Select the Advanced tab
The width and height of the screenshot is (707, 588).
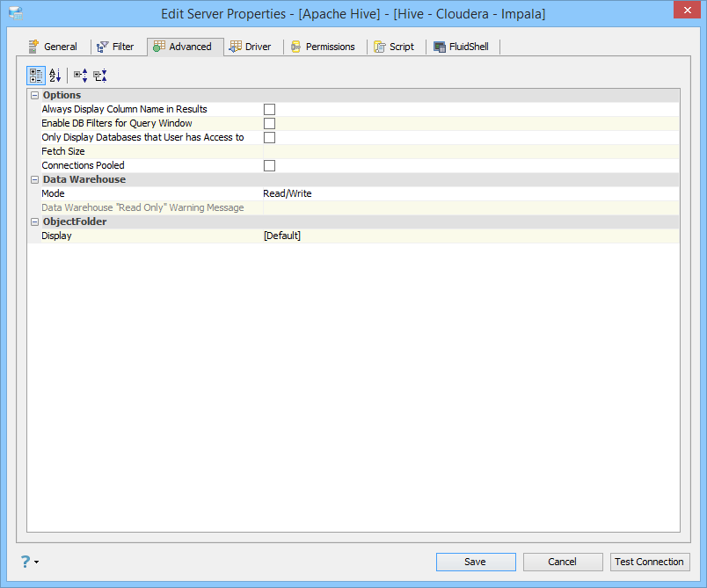coord(186,47)
